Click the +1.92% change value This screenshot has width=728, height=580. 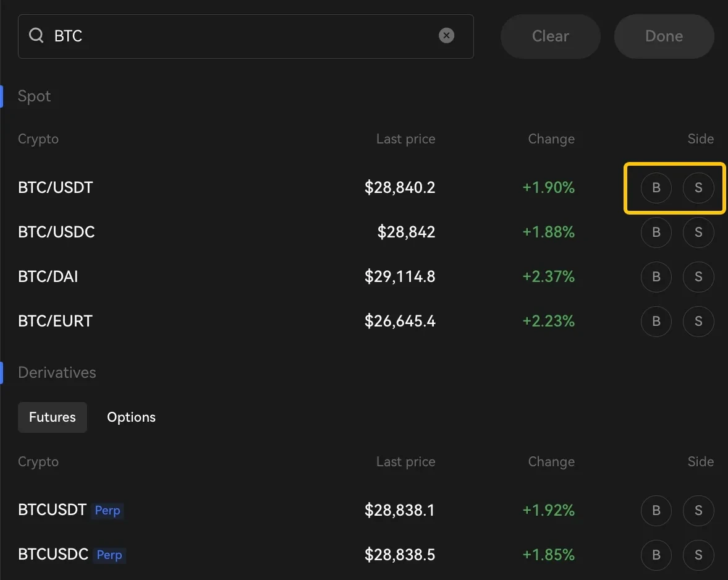[x=548, y=510]
